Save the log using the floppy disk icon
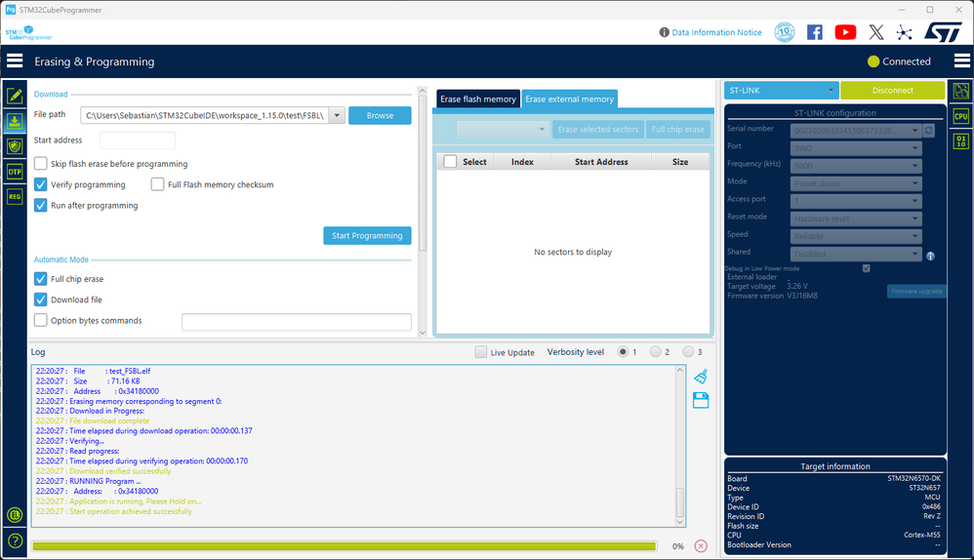Screen dimensions: 974x560 tap(701, 400)
